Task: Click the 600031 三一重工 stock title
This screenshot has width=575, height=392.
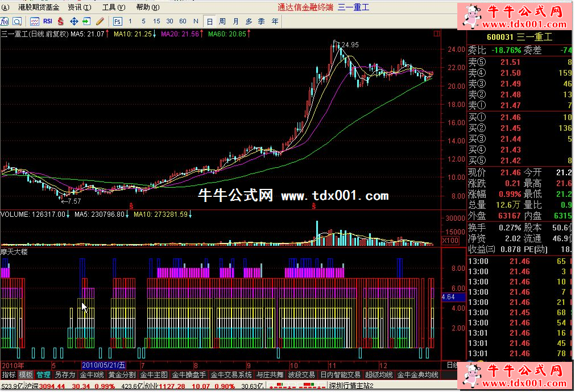Action: click(x=519, y=37)
